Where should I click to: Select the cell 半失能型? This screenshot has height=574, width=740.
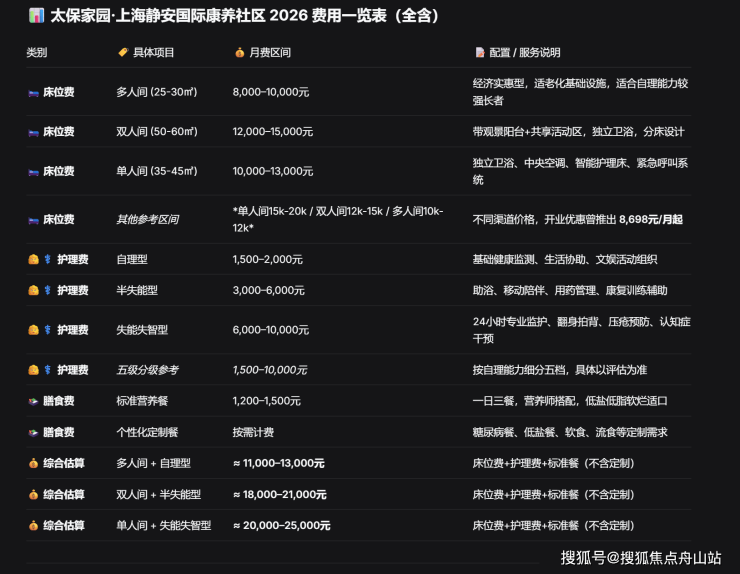click(x=137, y=290)
